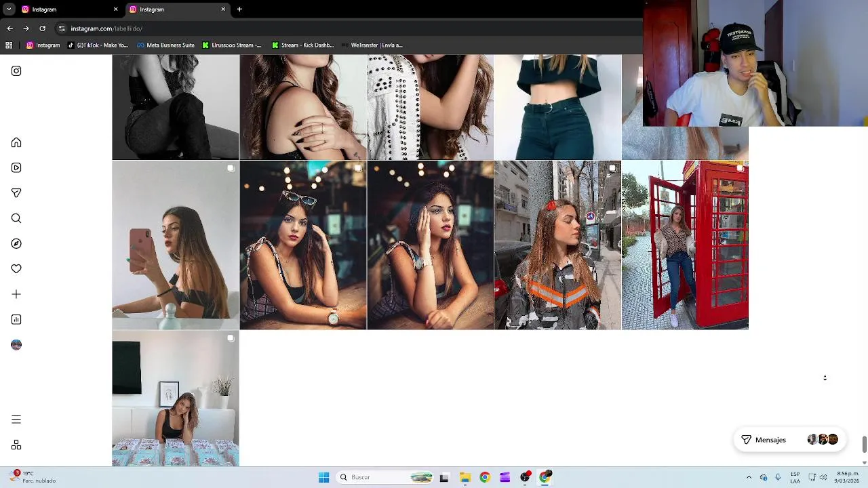
Task: Open the Meta apps icon at sidebar bottom
Action: (x=16, y=445)
